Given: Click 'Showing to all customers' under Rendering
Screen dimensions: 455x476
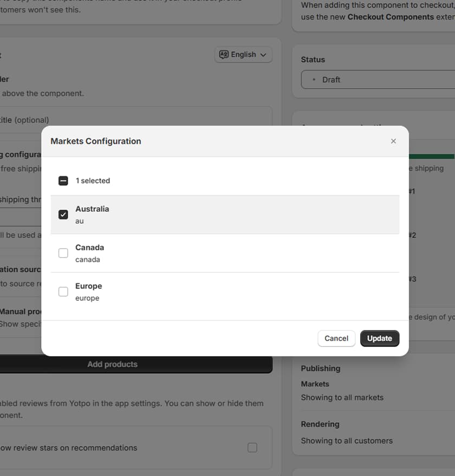Looking at the screenshot, I should coord(346,440).
